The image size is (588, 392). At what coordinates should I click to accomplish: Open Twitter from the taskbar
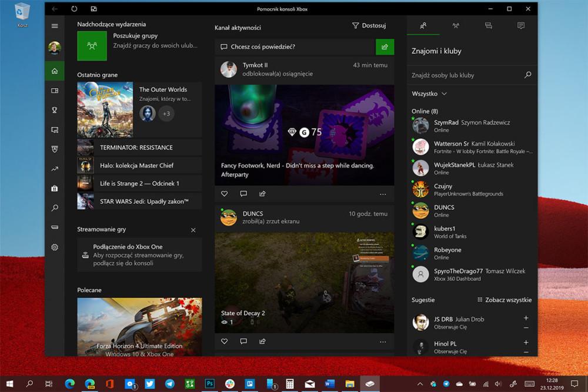click(x=149, y=384)
